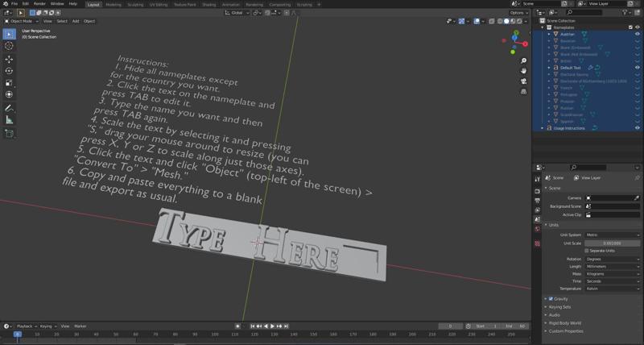This screenshot has height=345, width=644.
Task: Toggle visibility eye of Nameplates collection
Action: [638, 27]
